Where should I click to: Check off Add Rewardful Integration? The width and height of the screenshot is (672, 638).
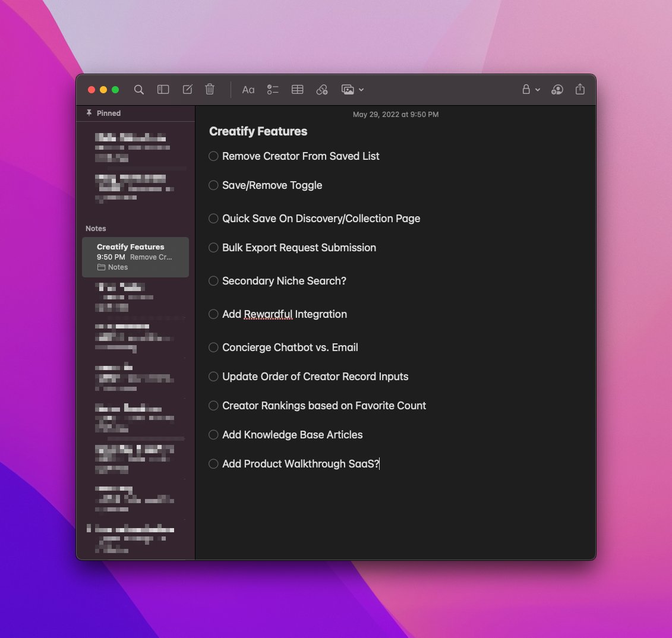(213, 314)
